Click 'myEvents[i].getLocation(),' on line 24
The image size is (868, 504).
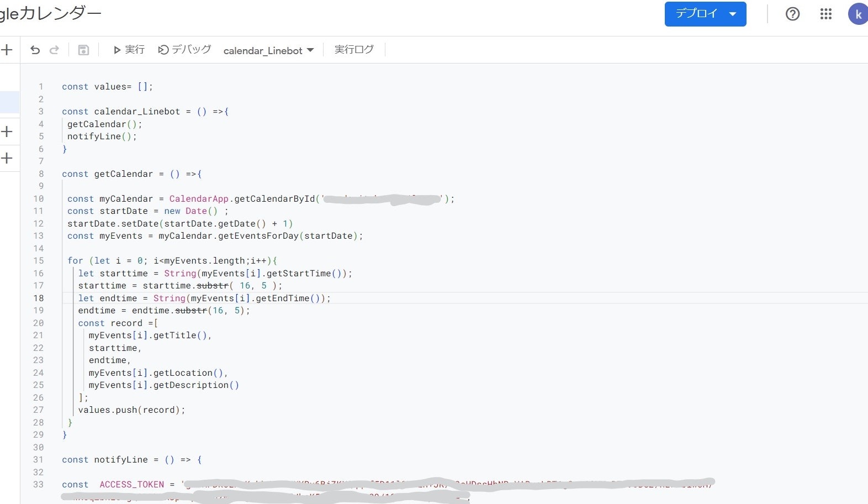pyautogui.click(x=158, y=373)
